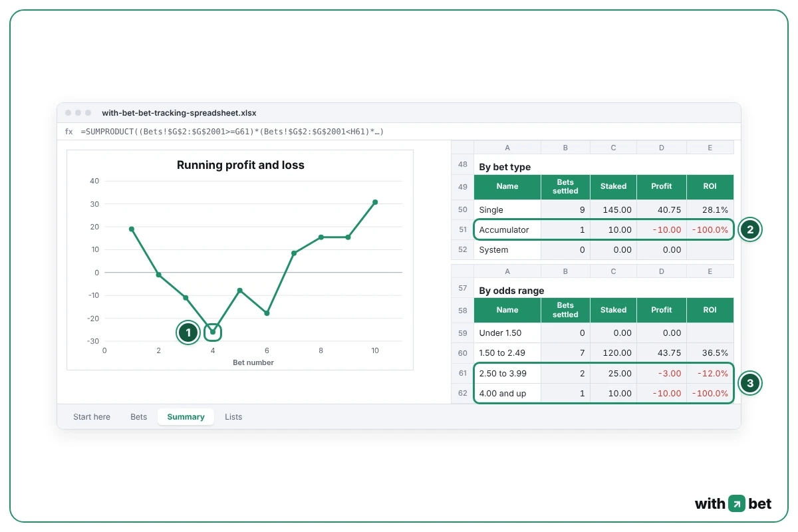
Task: Click the file name with-bet-bet-tracking-spreadsheet.xlsx
Action: (x=179, y=113)
